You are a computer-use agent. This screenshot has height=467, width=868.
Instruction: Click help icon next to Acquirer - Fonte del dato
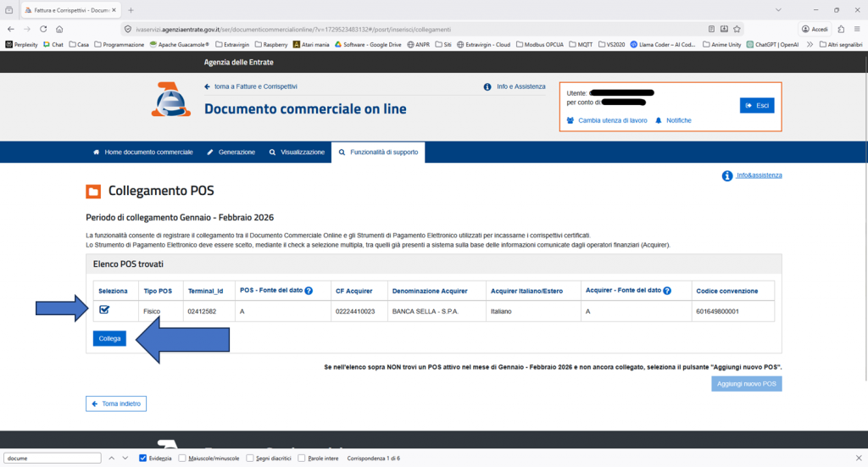click(669, 291)
